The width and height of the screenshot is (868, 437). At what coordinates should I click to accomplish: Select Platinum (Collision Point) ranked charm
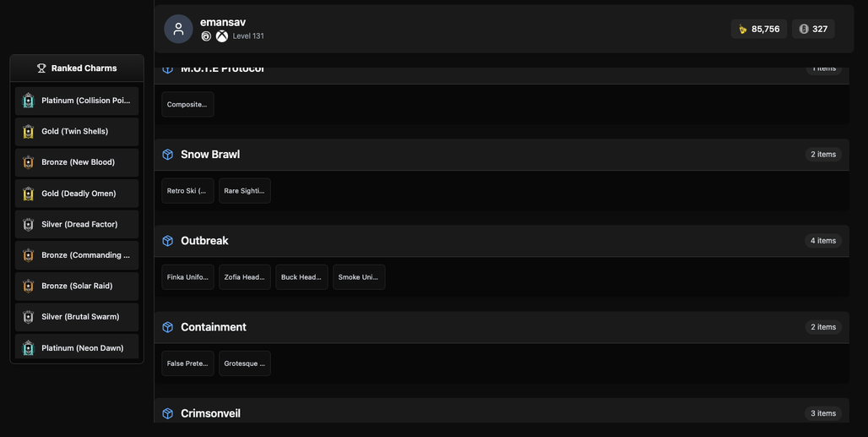77,101
